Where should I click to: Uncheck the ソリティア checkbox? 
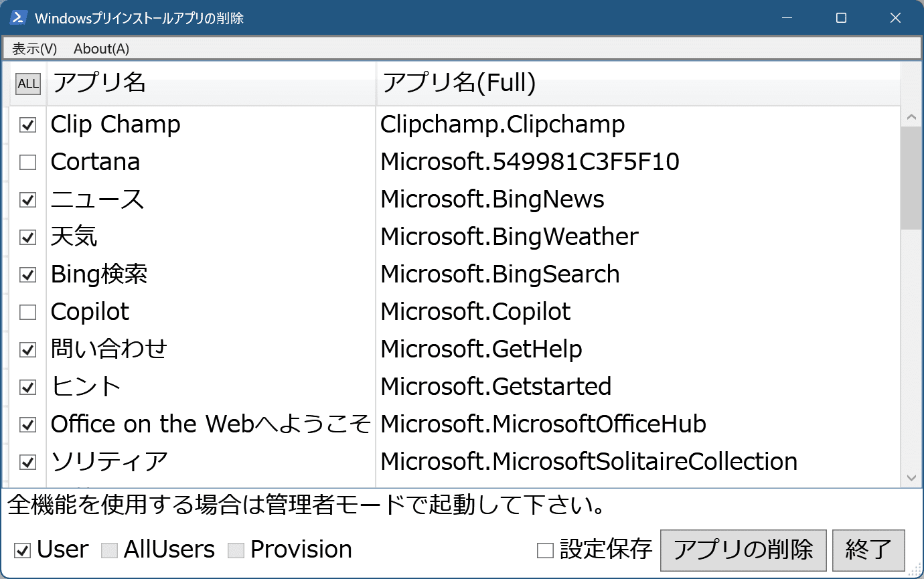point(27,462)
